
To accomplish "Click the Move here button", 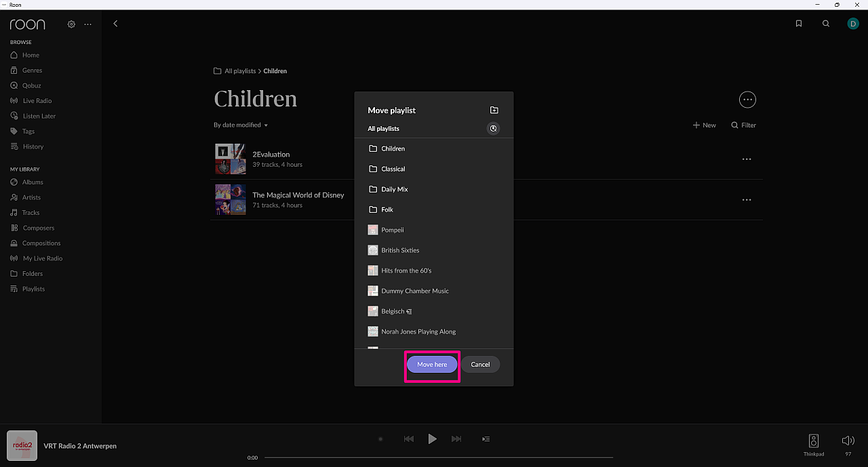I will (x=432, y=365).
